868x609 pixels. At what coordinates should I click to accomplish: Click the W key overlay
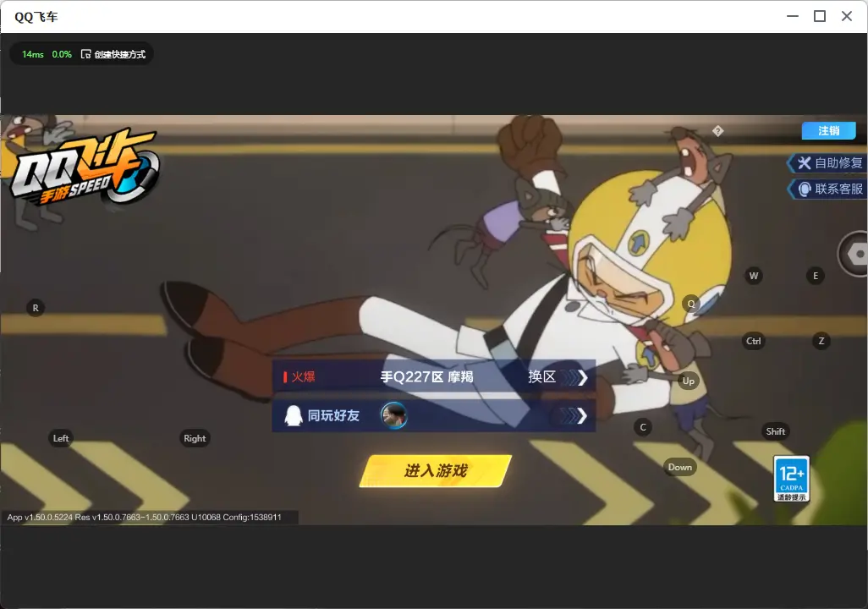754,276
